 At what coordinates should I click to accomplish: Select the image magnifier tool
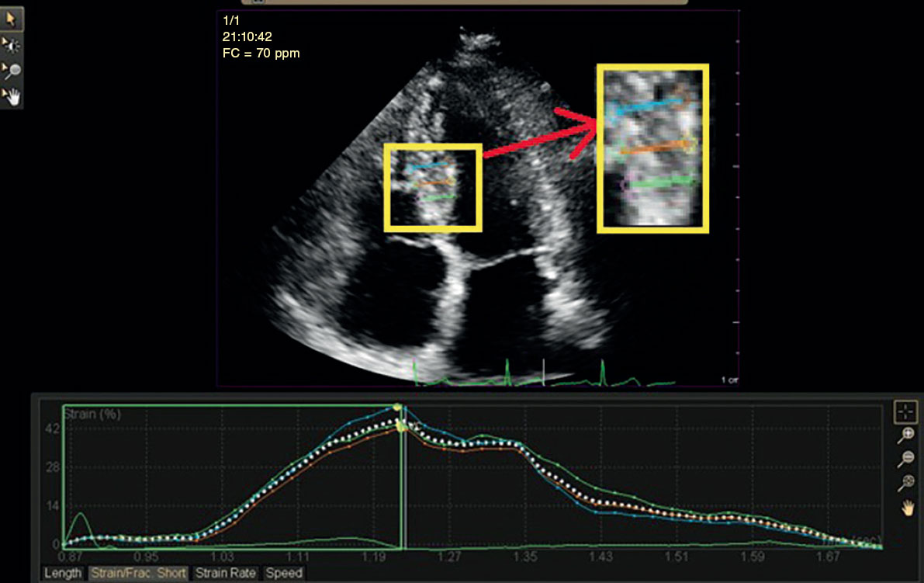pyautogui.click(x=12, y=71)
